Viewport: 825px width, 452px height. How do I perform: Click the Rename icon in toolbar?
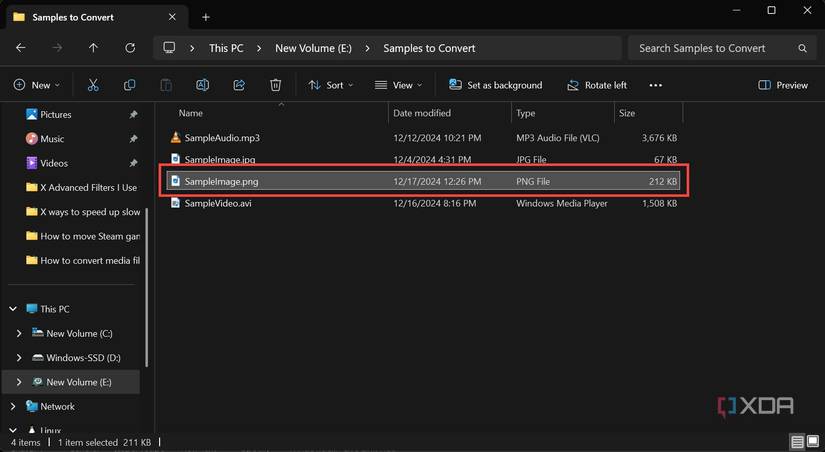click(203, 85)
